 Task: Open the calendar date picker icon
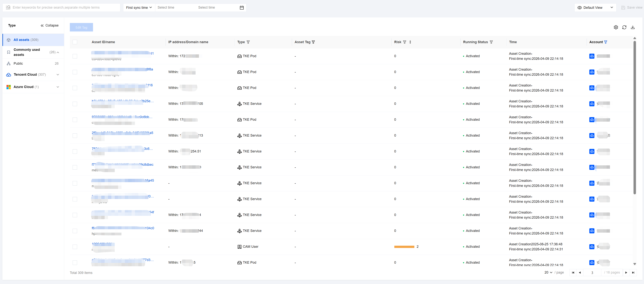point(241,7)
